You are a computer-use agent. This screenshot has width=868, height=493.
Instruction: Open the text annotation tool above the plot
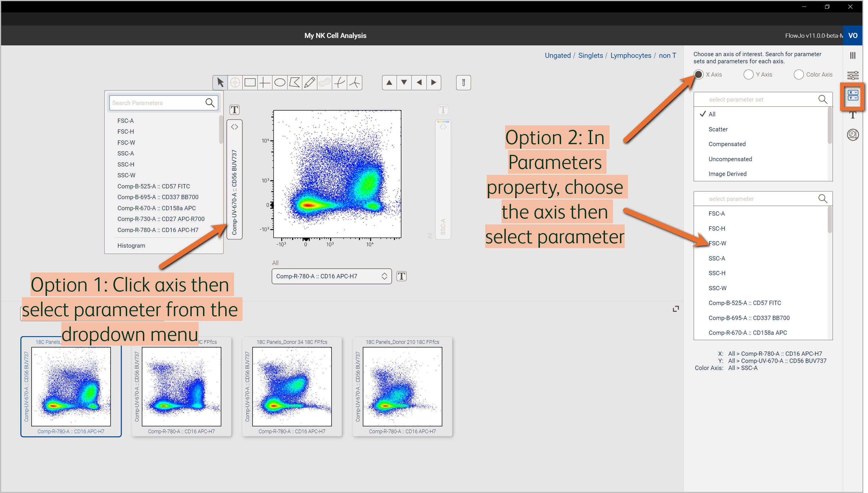point(235,109)
